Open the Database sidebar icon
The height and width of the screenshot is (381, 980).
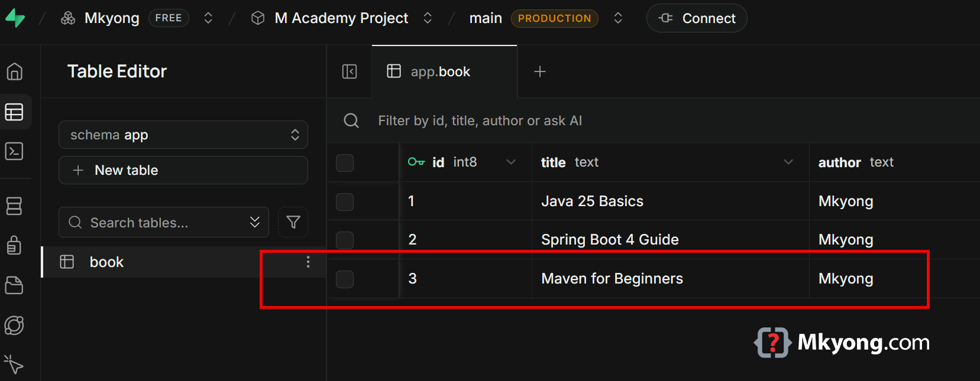tap(14, 206)
